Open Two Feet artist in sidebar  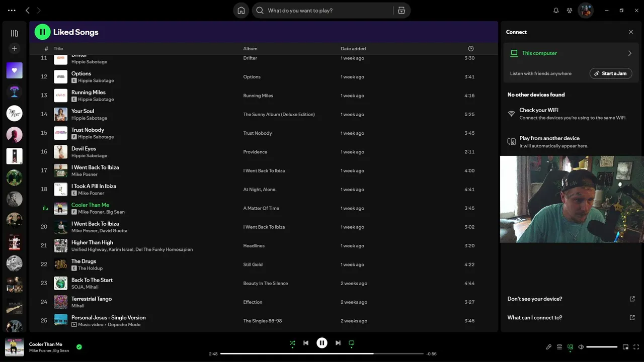[14, 113]
